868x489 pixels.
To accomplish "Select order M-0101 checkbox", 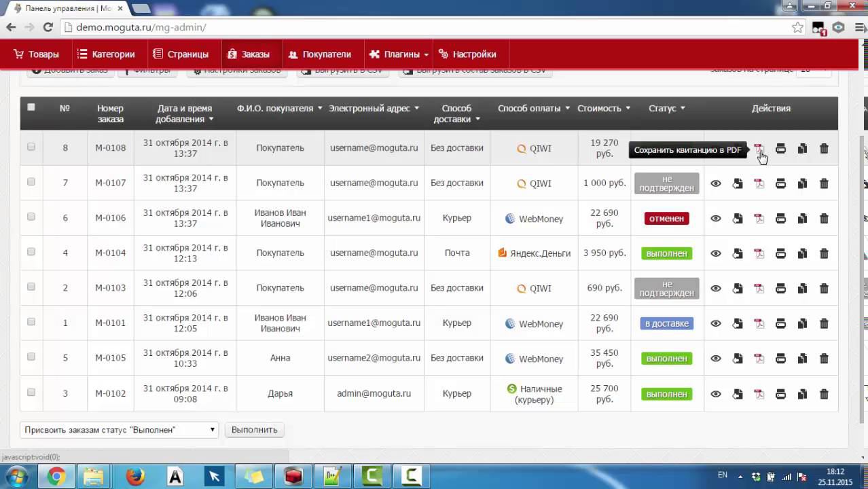I will [x=31, y=322].
